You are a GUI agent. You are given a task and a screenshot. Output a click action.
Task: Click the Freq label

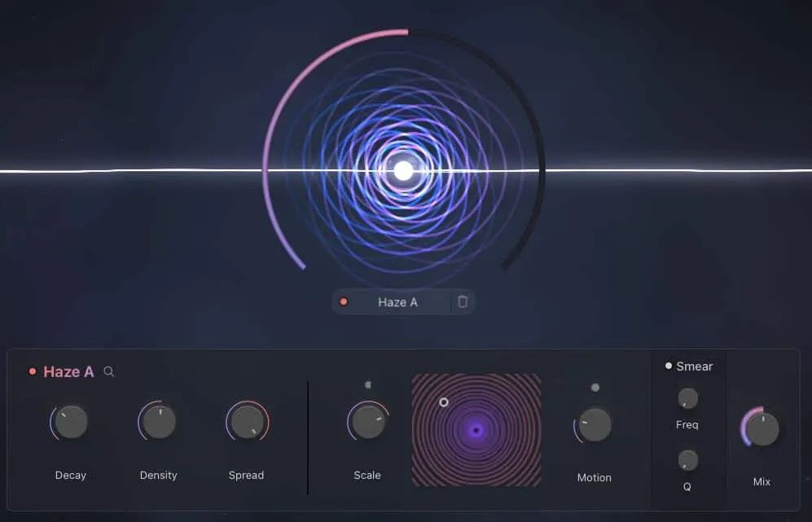coord(687,424)
